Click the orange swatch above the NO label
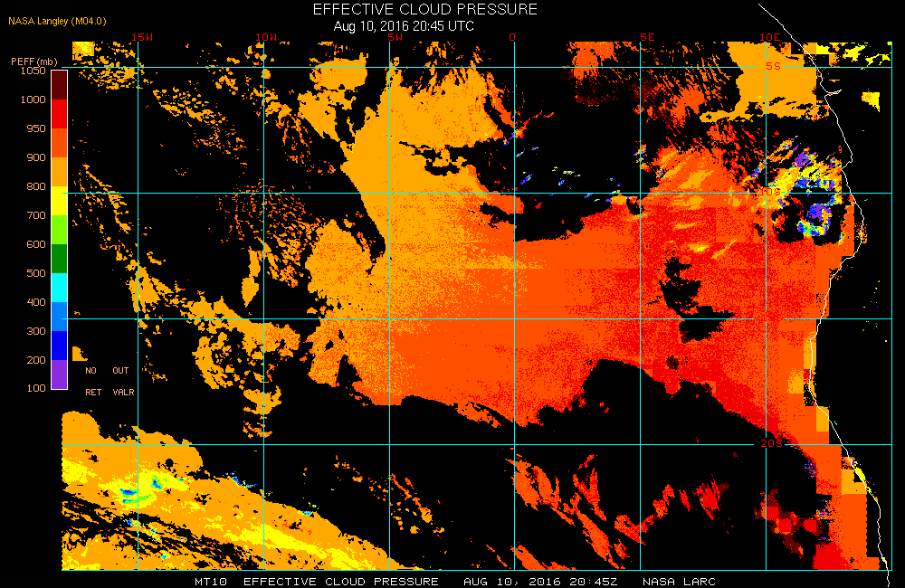Viewport: 905px width, 588px height. point(79,354)
